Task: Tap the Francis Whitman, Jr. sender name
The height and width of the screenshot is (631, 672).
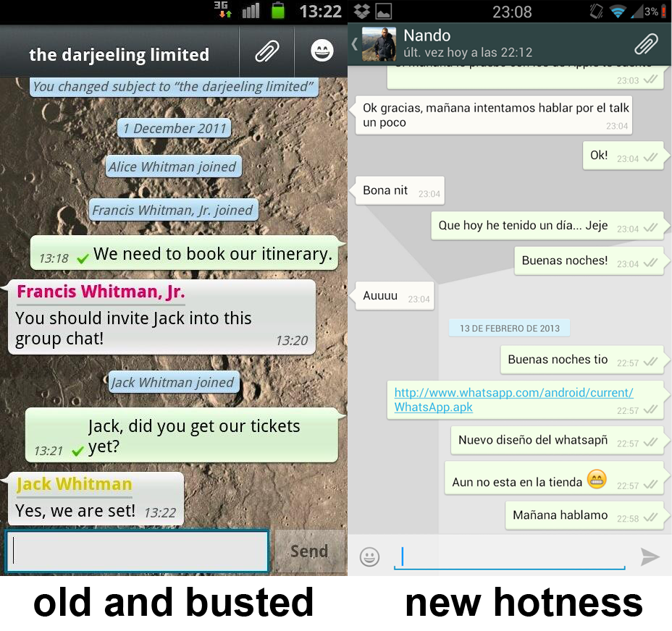Action: [x=101, y=292]
